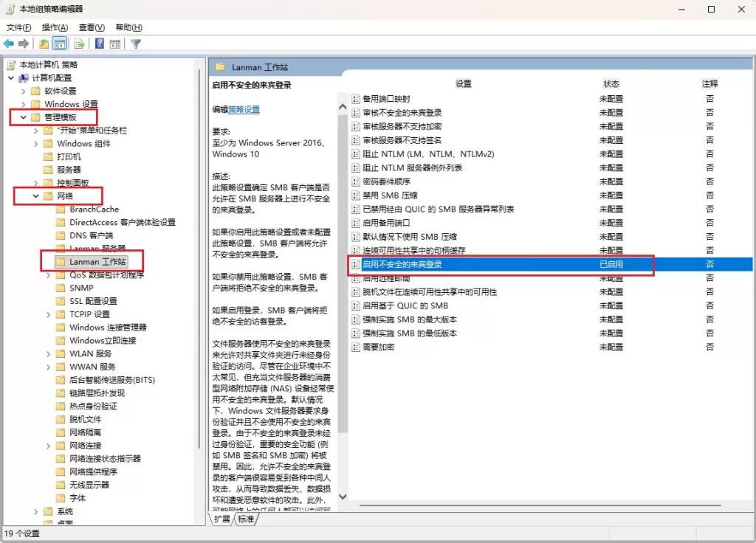Click the Show/Hide Action Pane icon
The height and width of the screenshot is (543, 756).
click(115, 44)
